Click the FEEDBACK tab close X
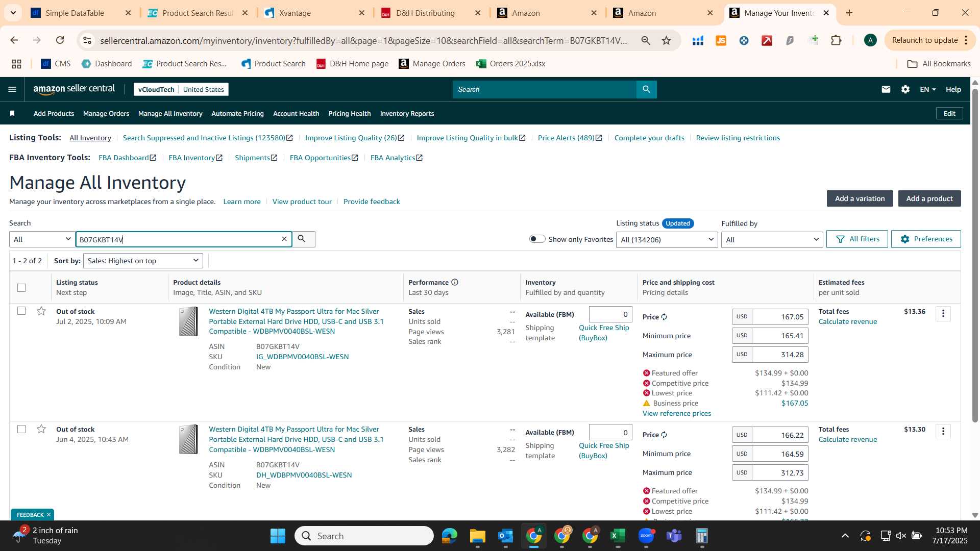The width and height of the screenshot is (980, 551). point(48,514)
